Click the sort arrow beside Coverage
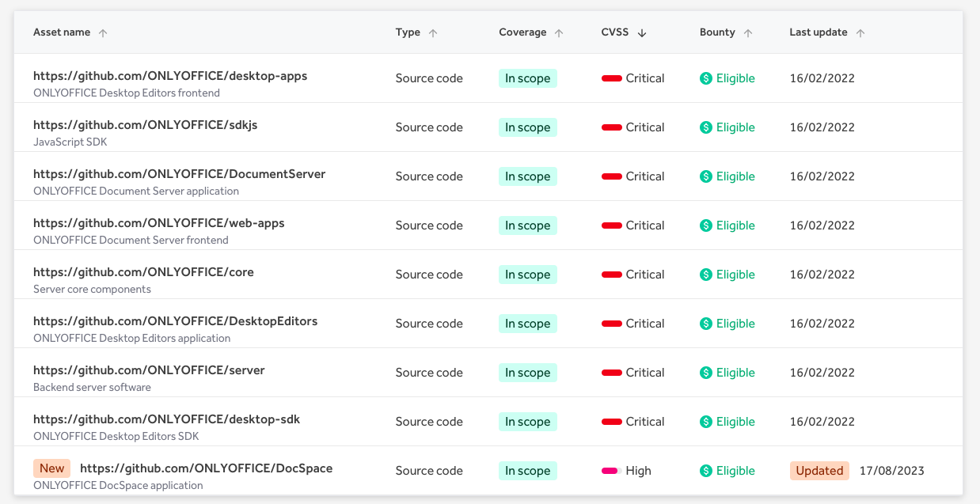The width and height of the screenshot is (980, 504). (559, 33)
